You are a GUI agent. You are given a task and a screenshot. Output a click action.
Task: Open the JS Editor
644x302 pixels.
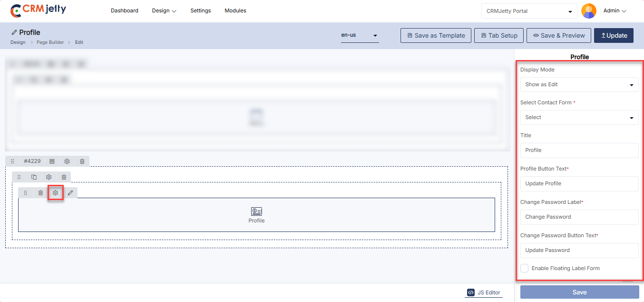(x=484, y=292)
